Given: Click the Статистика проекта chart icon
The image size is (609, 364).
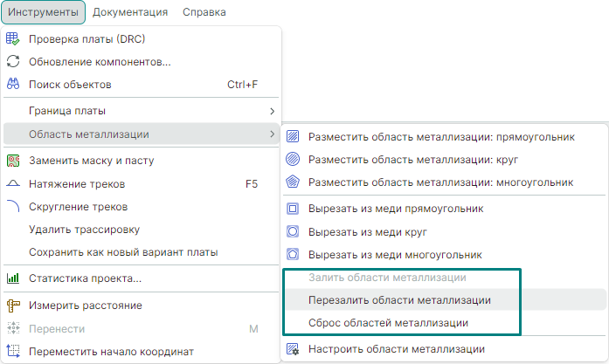Looking at the screenshot, I should [x=13, y=278].
